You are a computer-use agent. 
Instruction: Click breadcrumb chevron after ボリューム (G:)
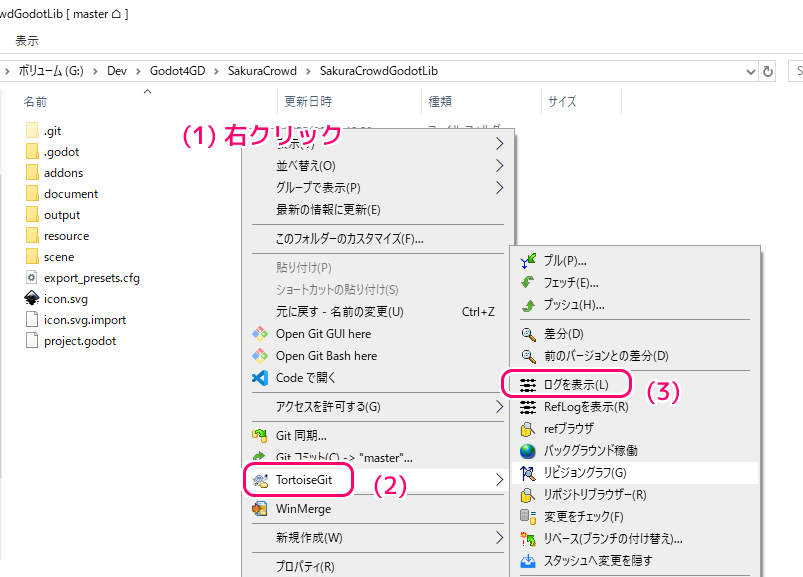[95, 72]
